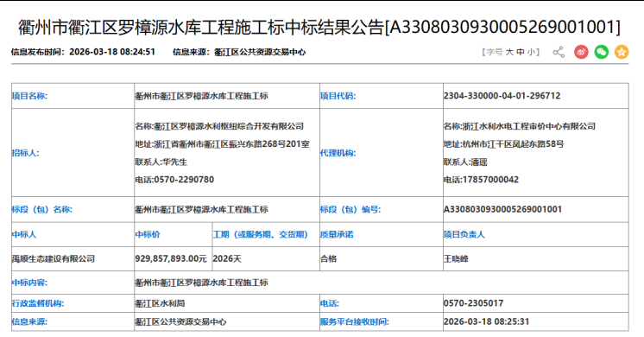
Task: Click the 中标人 column header
Action: coord(24,235)
